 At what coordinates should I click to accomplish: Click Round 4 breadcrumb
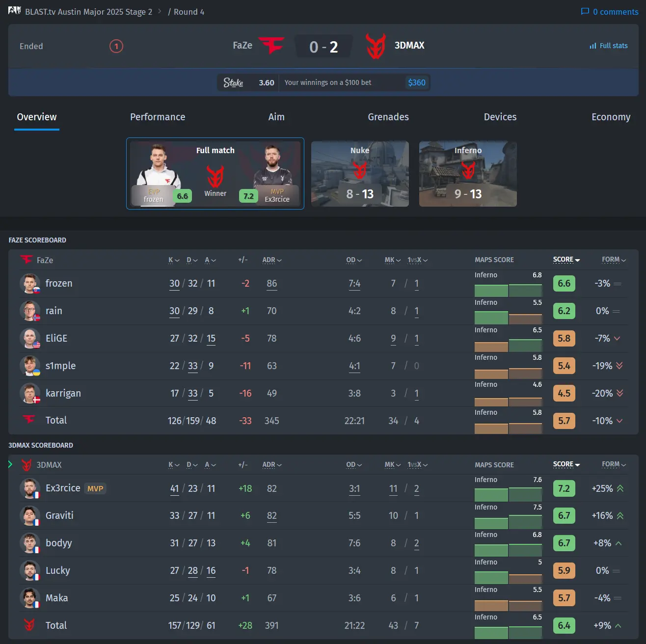189,12
